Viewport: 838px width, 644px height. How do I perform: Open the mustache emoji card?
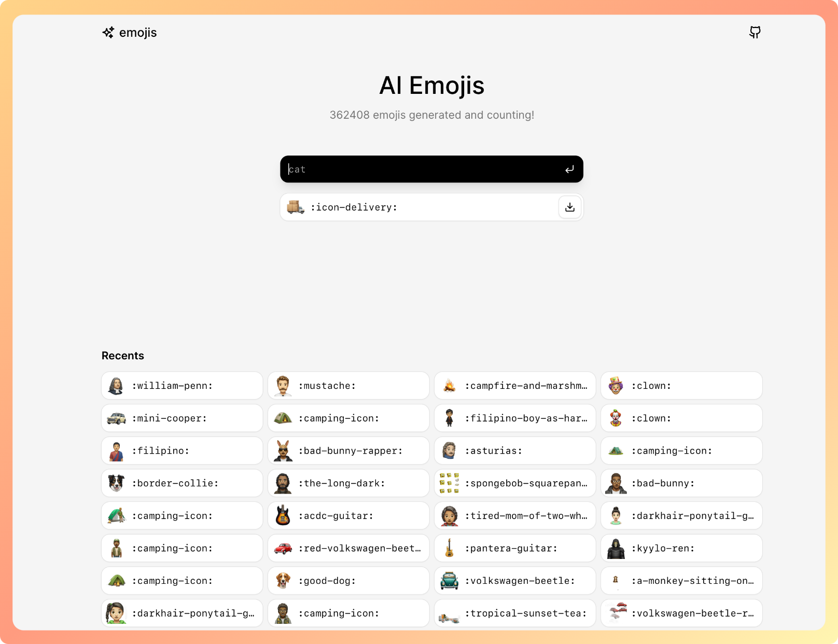click(348, 386)
